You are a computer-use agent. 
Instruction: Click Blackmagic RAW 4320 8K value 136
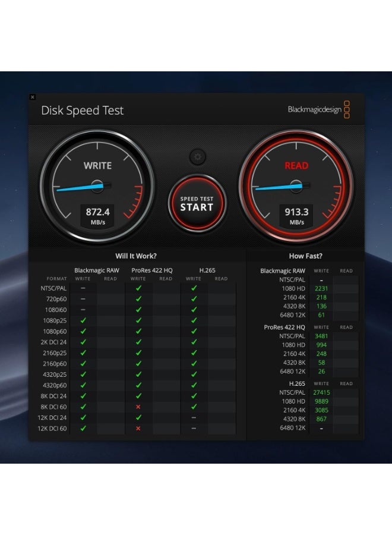(321, 306)
